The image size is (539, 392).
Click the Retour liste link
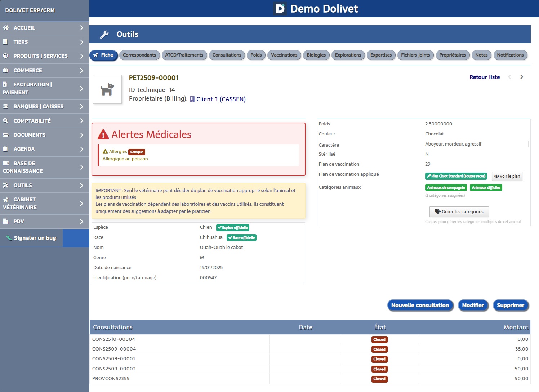[484, 77]
